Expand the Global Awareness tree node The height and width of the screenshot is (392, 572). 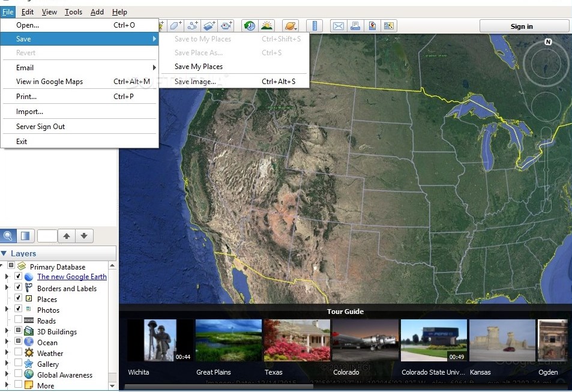(7, 374)
